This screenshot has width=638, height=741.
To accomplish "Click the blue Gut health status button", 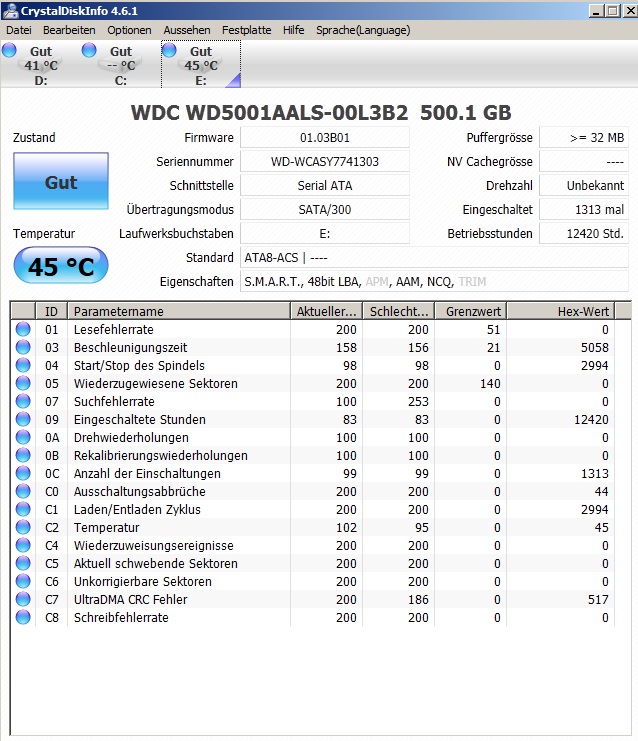I will [61, 181].
